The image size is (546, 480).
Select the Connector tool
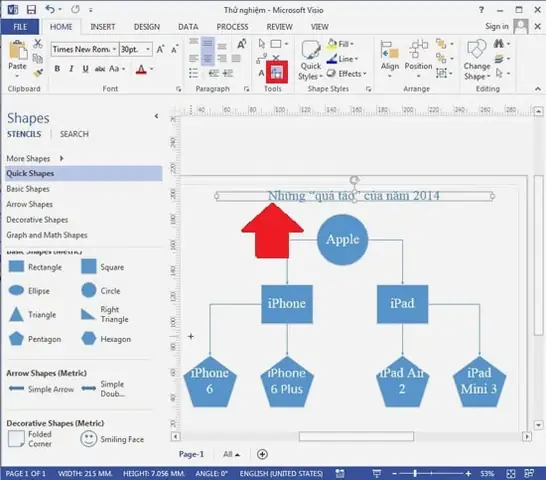coord(262,59)
